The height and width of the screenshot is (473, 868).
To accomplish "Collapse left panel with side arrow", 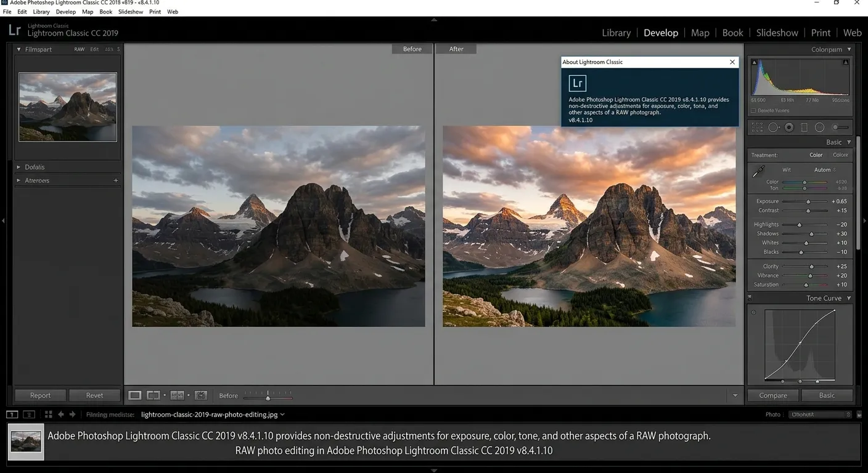I will [x=3, y=220].
